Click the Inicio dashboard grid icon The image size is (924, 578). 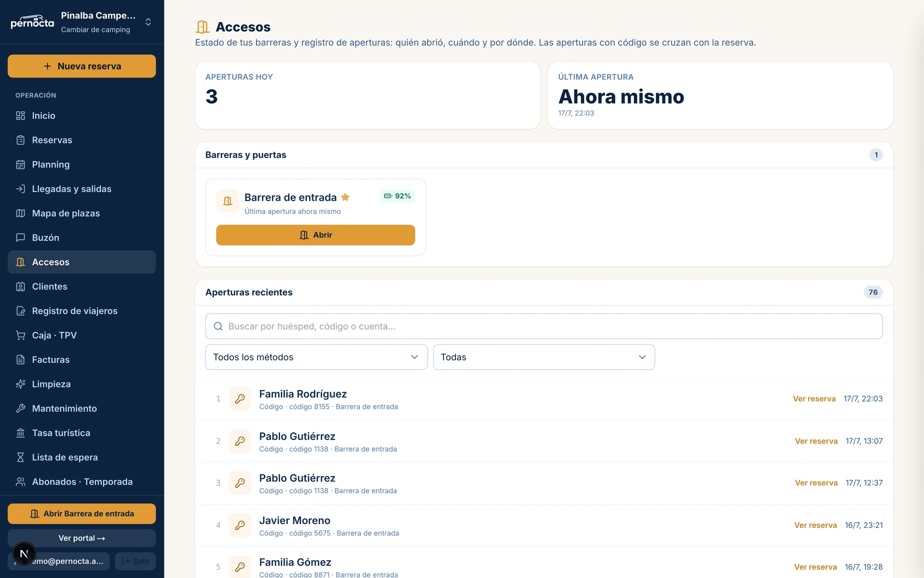click(20, 116)
